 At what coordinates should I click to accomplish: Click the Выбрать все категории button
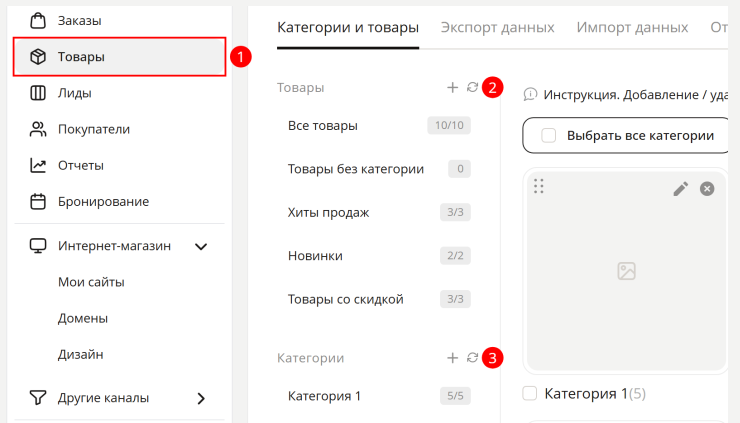(626, 135)
